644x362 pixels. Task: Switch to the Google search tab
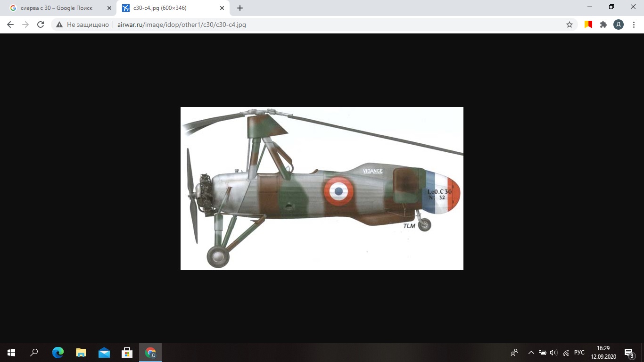point(58,8)
